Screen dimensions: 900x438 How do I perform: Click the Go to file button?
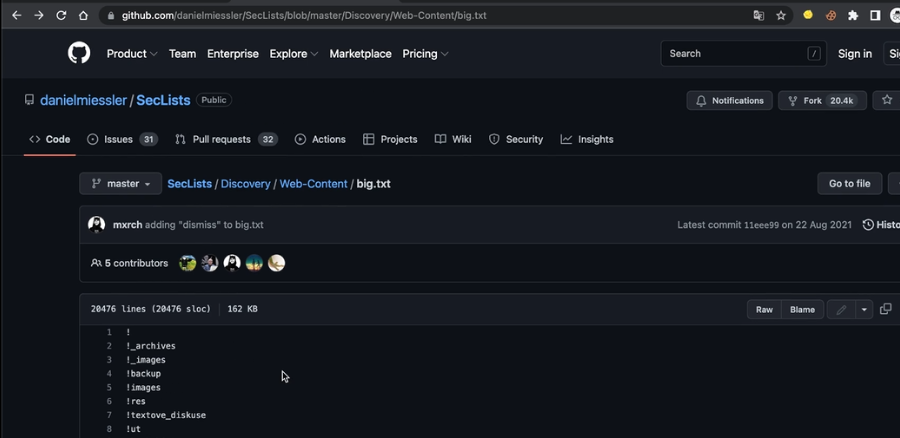[x=849, y=184]
